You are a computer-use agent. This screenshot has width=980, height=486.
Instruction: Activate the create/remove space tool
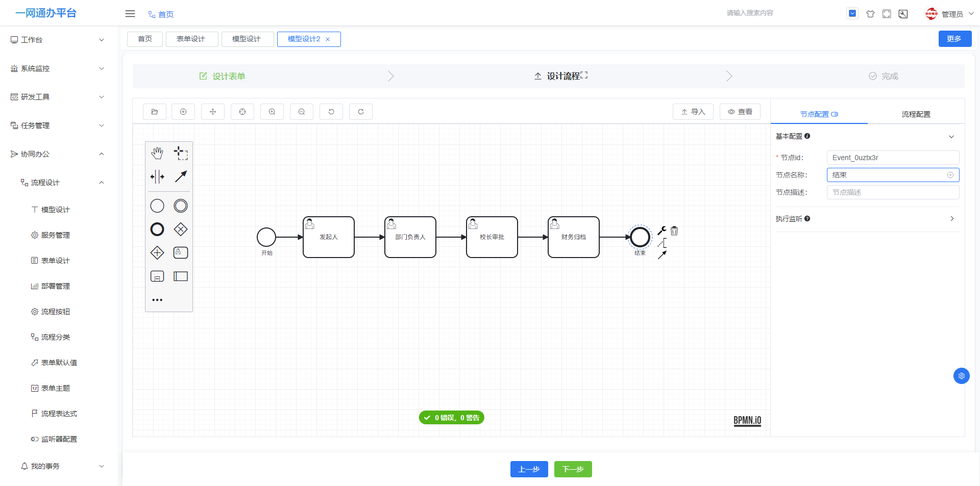coord(157,177)
